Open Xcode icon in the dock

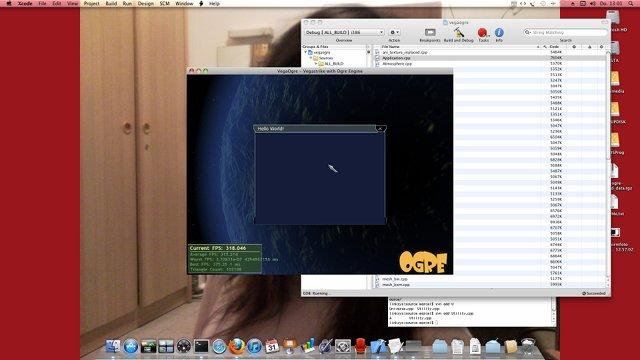click(378, 346)
